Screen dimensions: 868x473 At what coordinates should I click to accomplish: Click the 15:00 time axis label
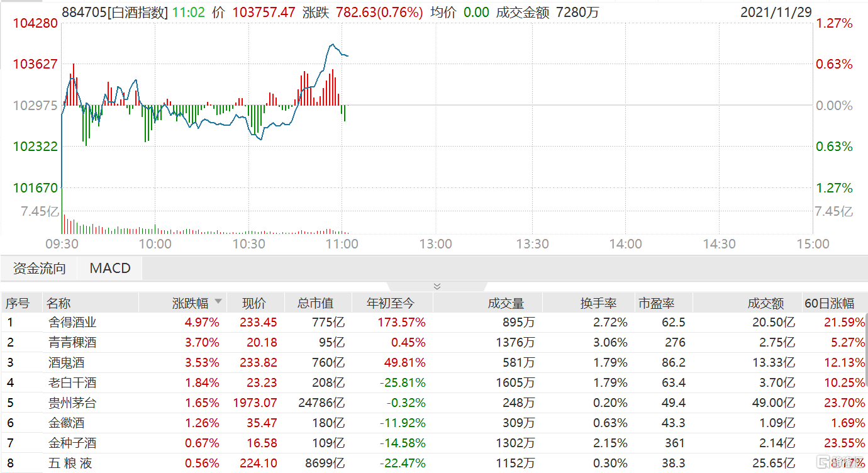coord(813,244)
